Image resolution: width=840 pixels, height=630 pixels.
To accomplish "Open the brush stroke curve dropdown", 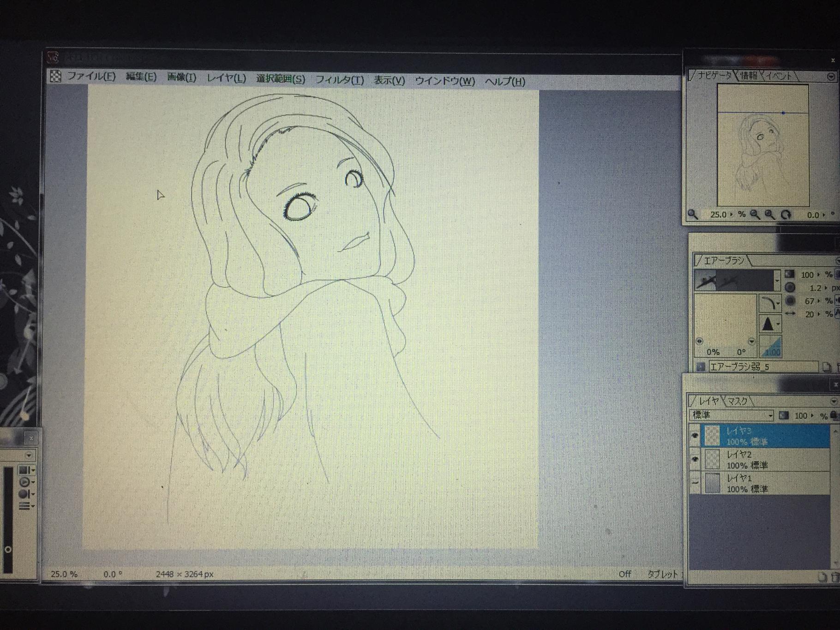I will (770, 303).
